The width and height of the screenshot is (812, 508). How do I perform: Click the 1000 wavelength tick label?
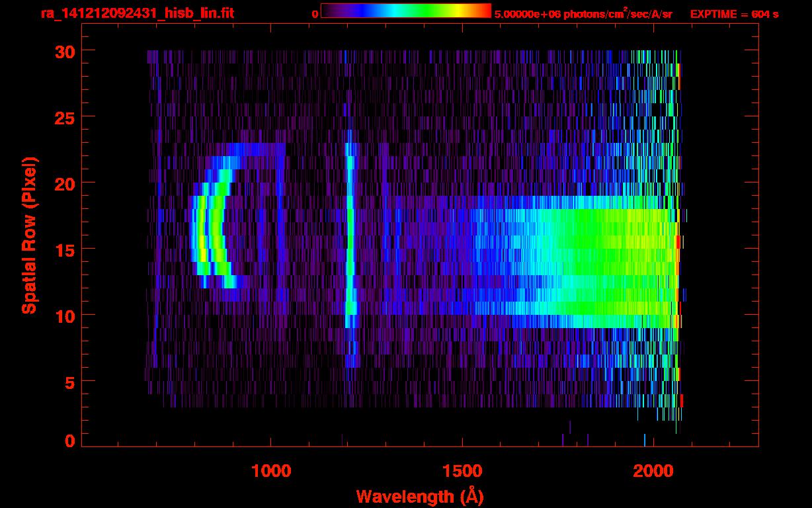coord(271,471)
